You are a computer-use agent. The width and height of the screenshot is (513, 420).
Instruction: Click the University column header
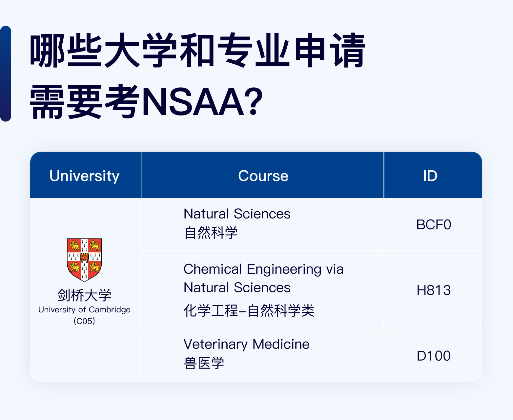tap(84, 176)
